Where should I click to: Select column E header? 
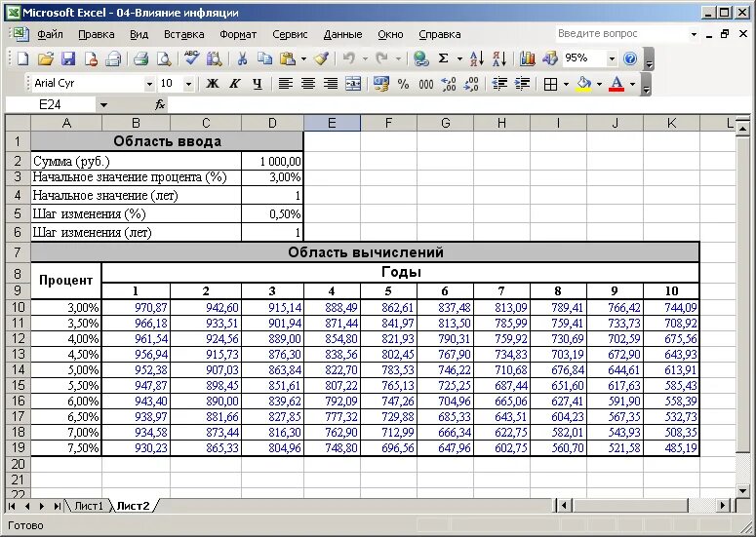[x=332, y=124]
